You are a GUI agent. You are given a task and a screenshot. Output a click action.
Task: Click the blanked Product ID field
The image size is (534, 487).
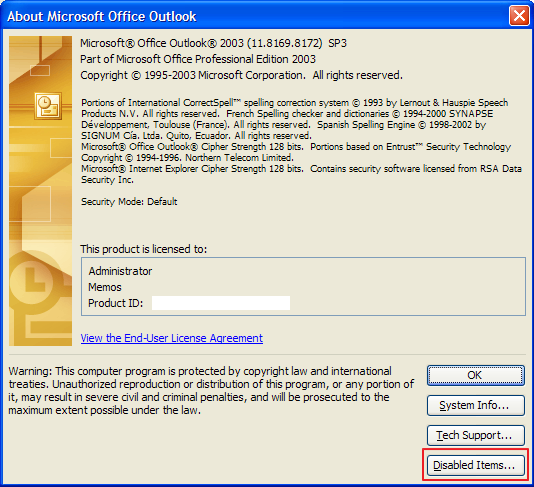coord(221,303)
